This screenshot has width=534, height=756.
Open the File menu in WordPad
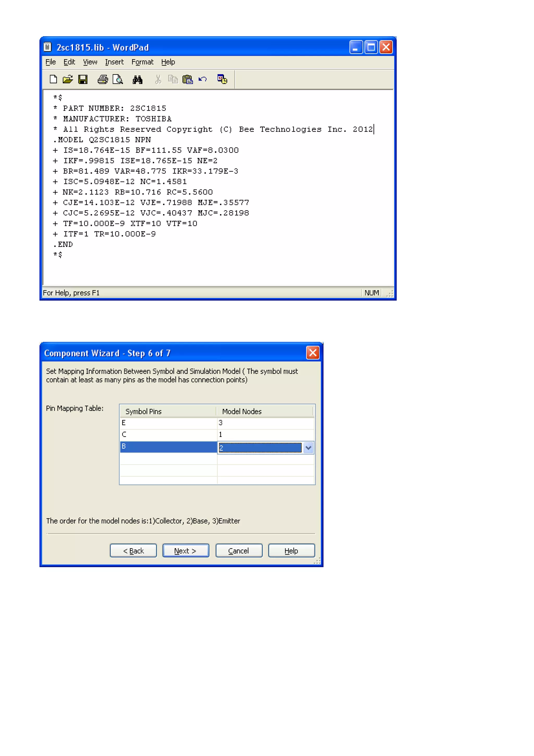coord(50,62)
